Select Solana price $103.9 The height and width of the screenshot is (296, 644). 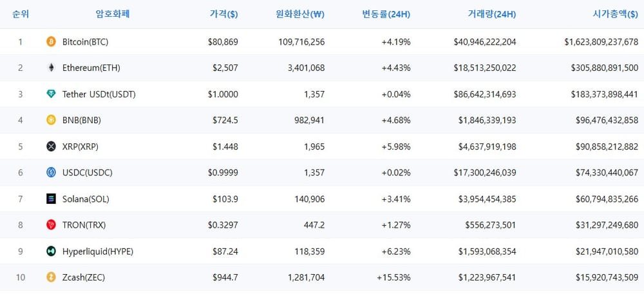coord(225,199)
